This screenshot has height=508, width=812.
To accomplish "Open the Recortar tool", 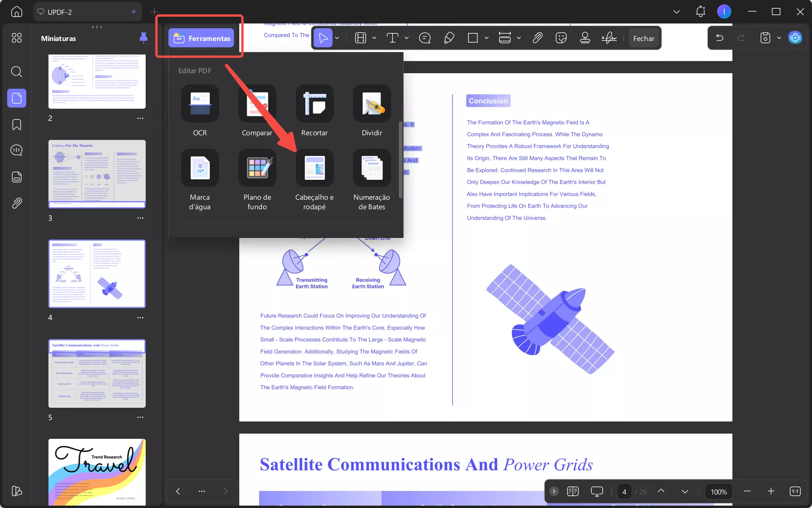I will [x=314, y=103].
